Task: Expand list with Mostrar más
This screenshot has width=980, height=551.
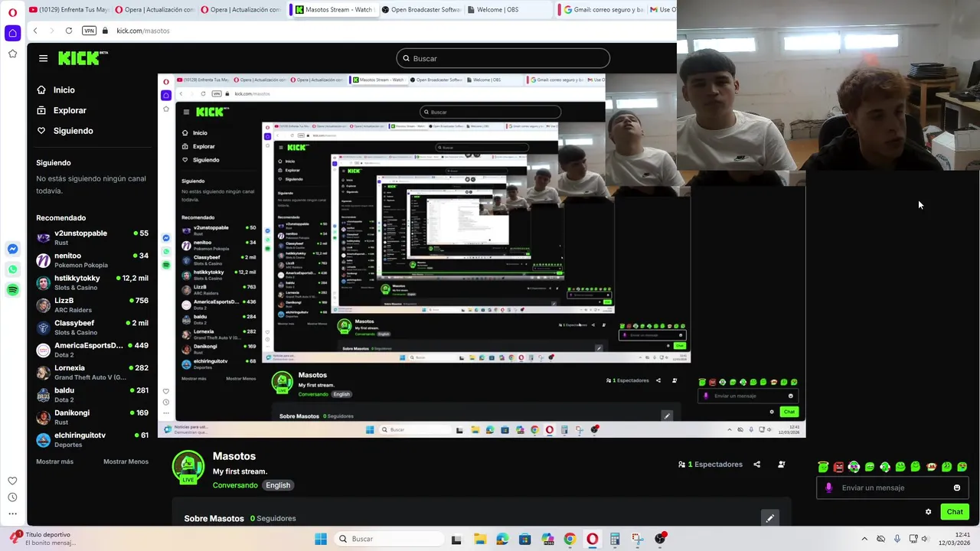Action: (54, 461)
